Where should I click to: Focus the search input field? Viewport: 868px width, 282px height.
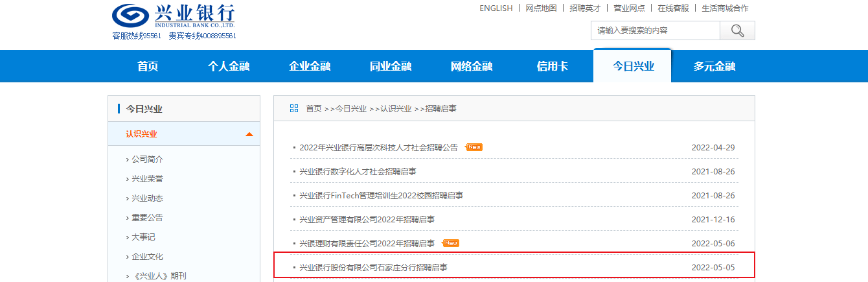pyautogui.click(x=656, y=30)
